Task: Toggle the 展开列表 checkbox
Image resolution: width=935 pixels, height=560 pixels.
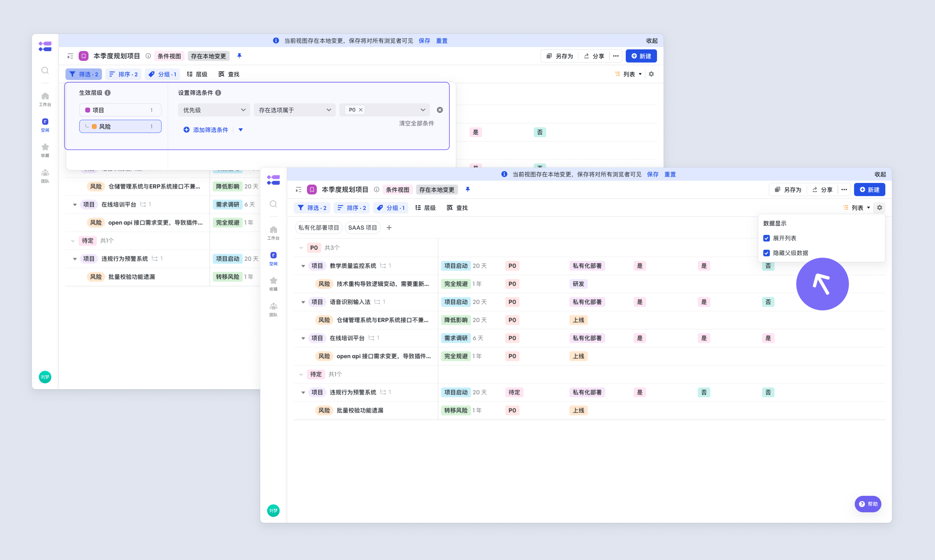Action: 766,238
